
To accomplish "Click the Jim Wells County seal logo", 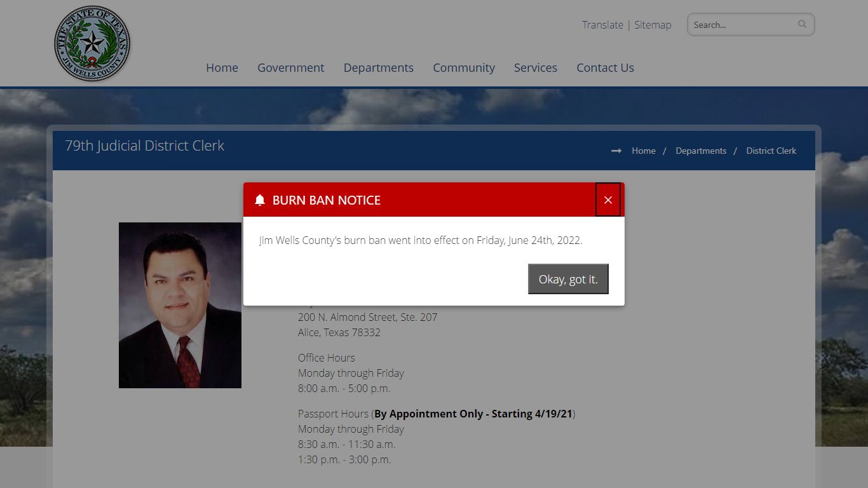I will 92,43.
